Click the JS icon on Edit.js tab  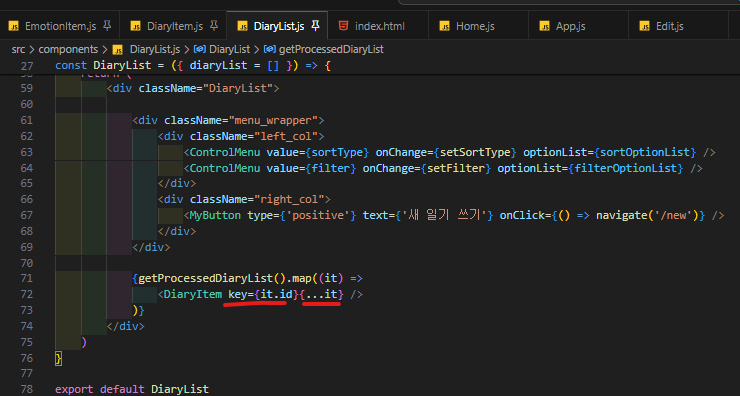(645, 26)
